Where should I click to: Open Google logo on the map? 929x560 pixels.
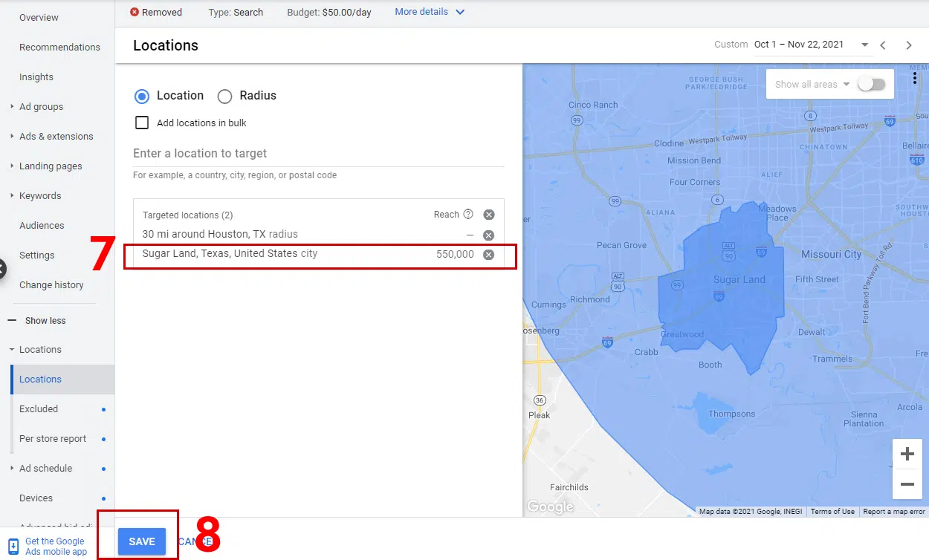tap(550, 507)
